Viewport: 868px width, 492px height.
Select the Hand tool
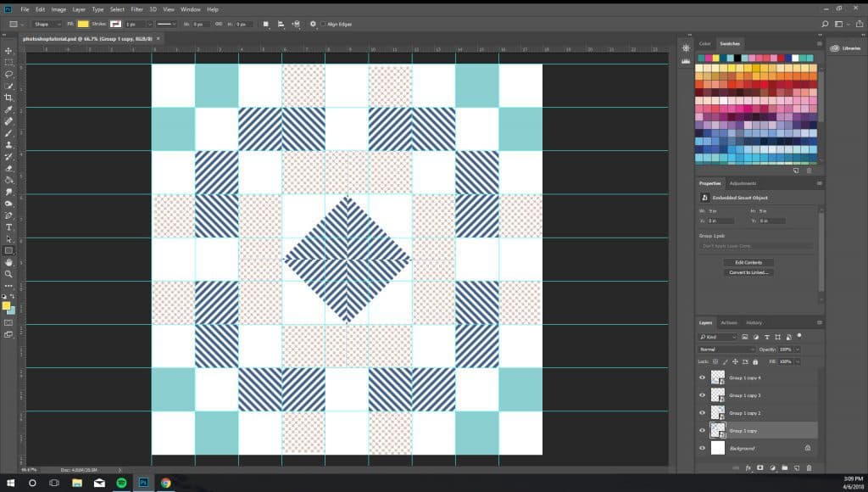tap(8, 262)
